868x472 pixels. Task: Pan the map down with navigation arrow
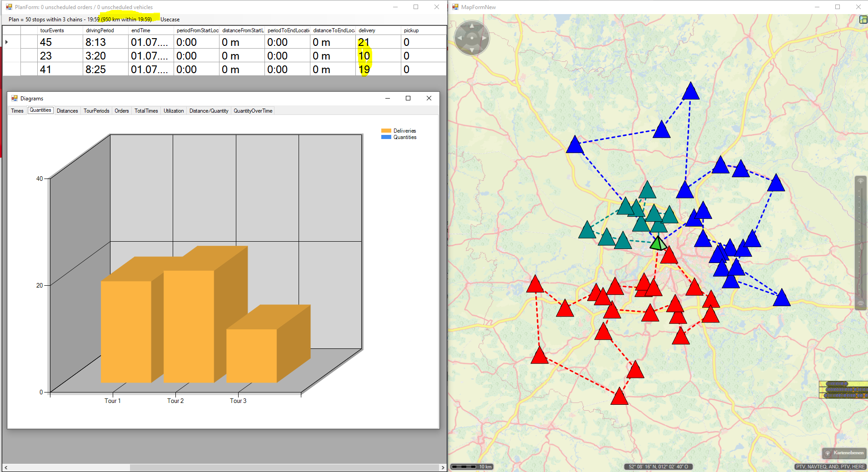click(x=472, y=50)
